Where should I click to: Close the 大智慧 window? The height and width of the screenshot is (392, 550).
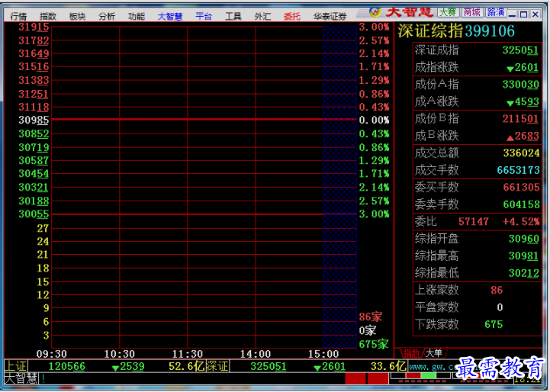pyautogui.click(x=536, y=14)
